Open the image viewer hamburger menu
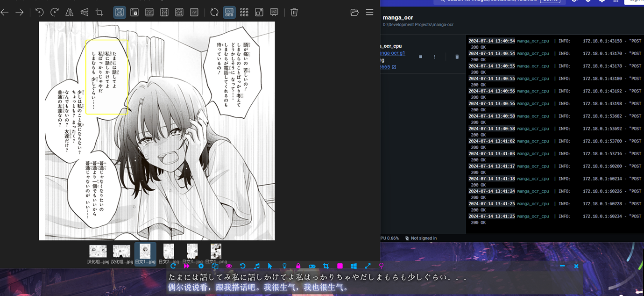The image size is (644, 296). tap(369, 12)
